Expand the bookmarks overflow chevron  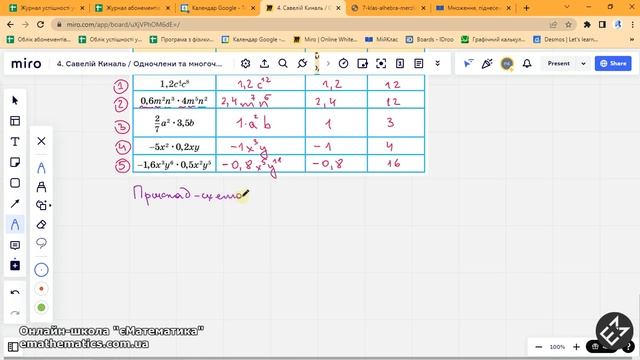tap(632, 39)
